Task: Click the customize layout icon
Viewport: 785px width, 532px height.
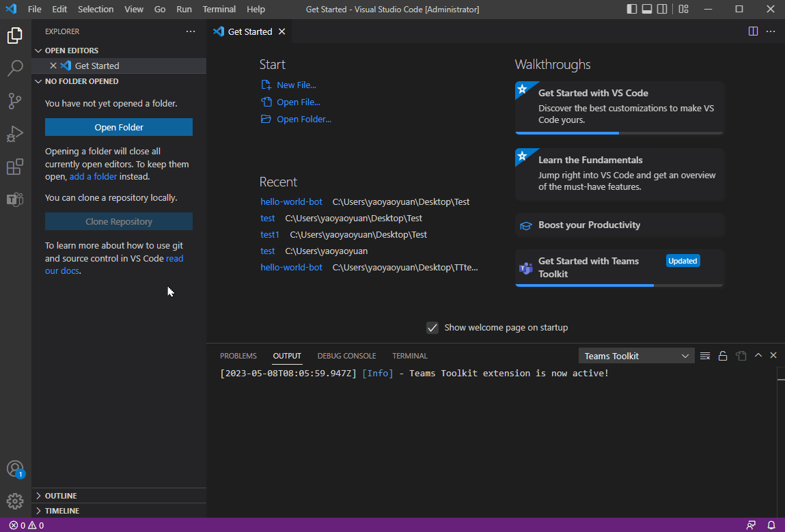Action: pyautogui.click(x=684, y=9)
